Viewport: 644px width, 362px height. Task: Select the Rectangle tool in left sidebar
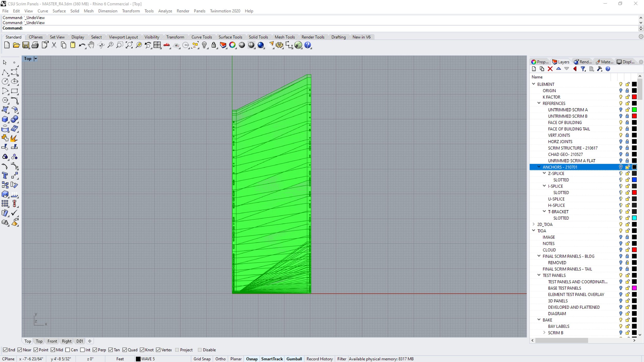[14, 91]
